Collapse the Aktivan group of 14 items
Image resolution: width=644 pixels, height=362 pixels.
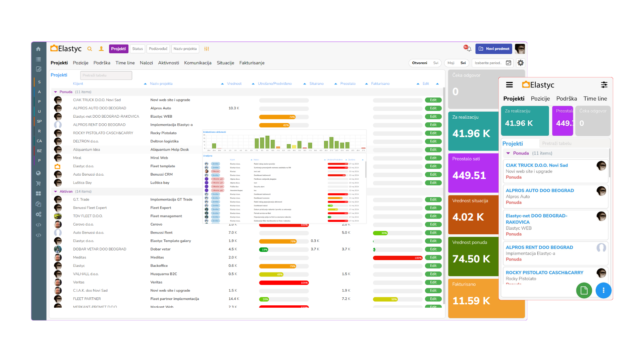click(x=56, y=192)
